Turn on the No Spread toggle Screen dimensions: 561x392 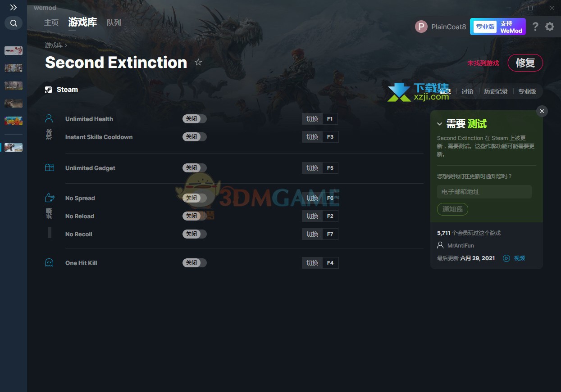pos(195,198)
